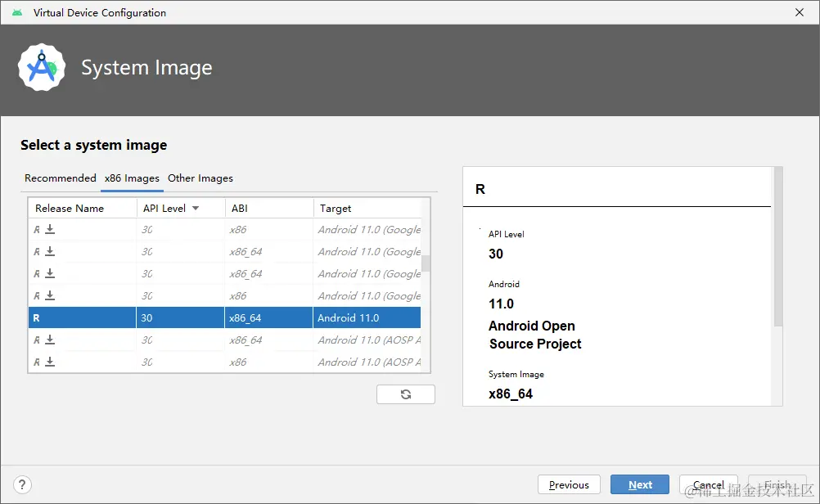Click the 'R' heading in the details panel
The height and width of the screenshot is (504, 820).
tap(480, 189)
